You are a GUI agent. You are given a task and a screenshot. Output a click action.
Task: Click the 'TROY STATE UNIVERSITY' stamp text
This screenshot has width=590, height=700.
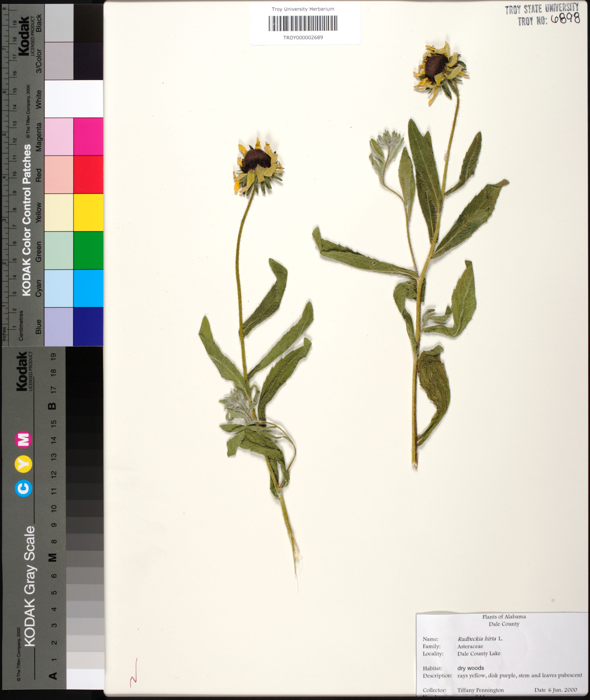pyautogui.click(x=541, y=9)
